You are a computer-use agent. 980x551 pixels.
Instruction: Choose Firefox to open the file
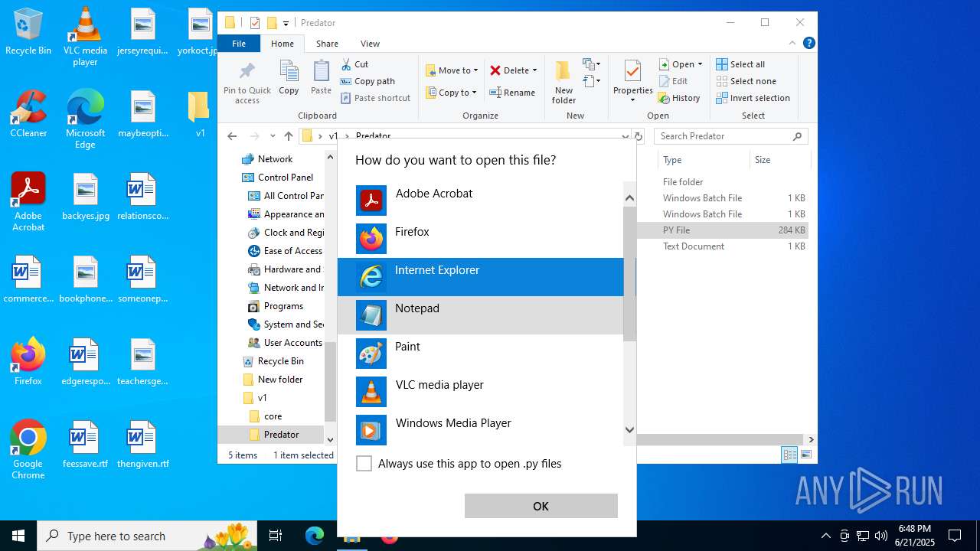(481, 239)
